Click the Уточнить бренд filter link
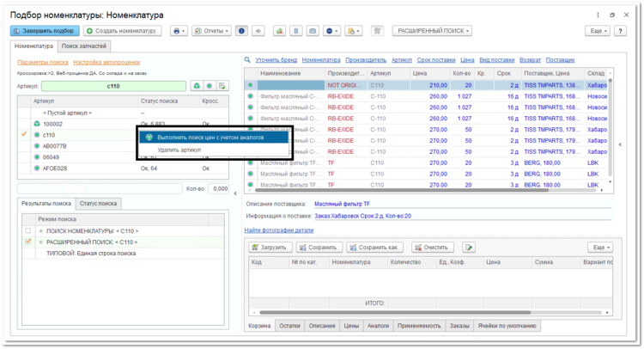The height and width of the screenshot is (349, 644). point(276,59)
